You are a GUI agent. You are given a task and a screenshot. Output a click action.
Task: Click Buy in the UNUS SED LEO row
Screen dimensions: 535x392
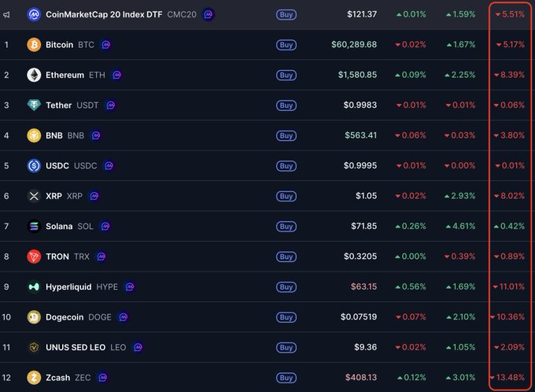286,347
